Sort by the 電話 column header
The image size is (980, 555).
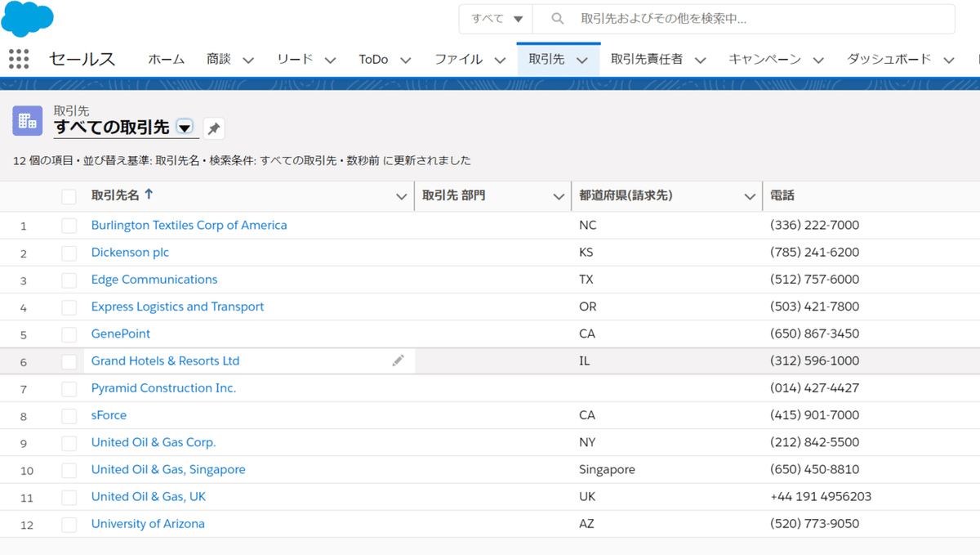pyautogui.click(x=782, y=196)
